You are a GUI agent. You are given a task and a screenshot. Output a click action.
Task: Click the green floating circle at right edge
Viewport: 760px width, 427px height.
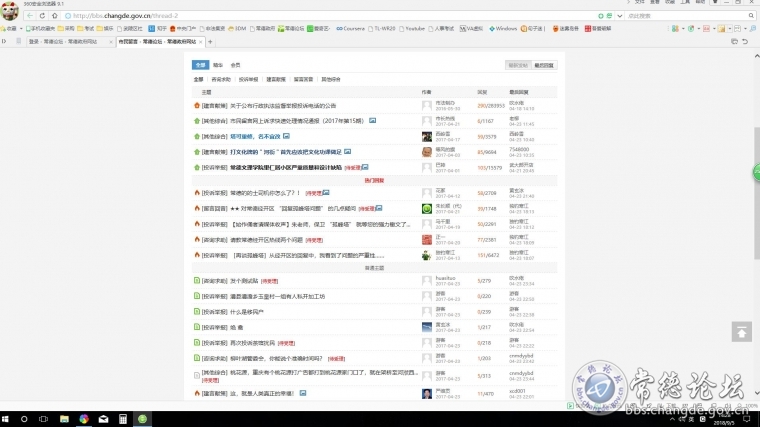(757, 172)
